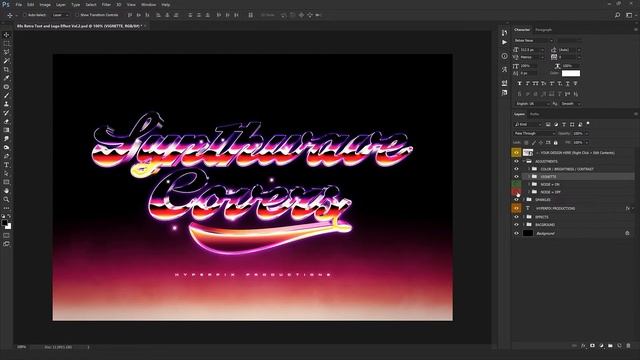Image resolution: width=640 pixels, height=360 pixels.
Task: Hide the Background layer
Action: (516, 233)
